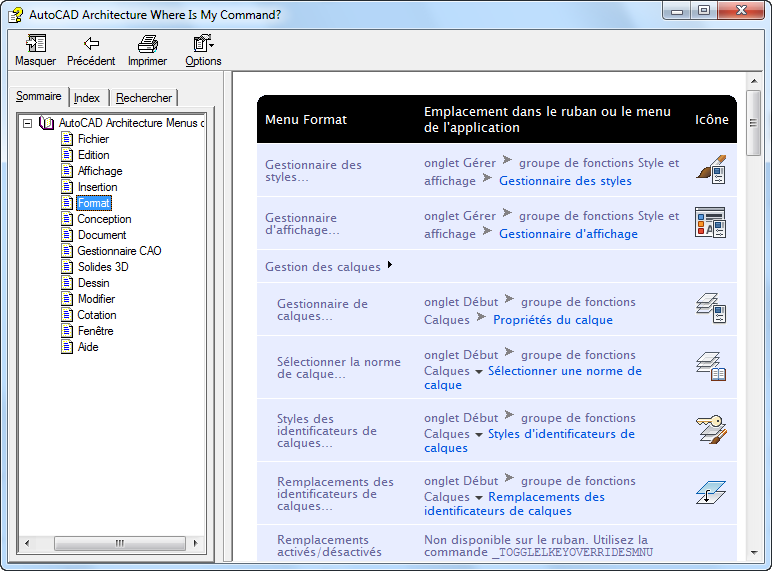The width and height of the screenshot is (772, 571).
Task: Click the page icon beside Edition
Action: pyautogui.click(x=67, y=155)
